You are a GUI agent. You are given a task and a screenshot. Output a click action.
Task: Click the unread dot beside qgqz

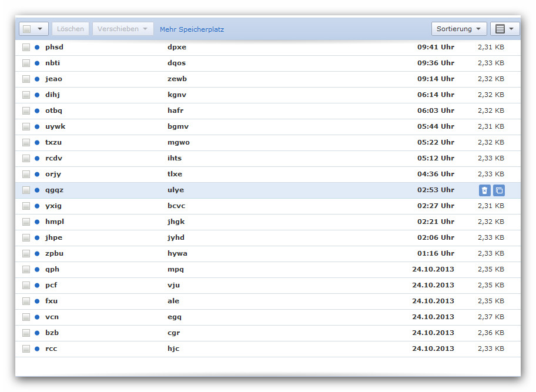37,190
